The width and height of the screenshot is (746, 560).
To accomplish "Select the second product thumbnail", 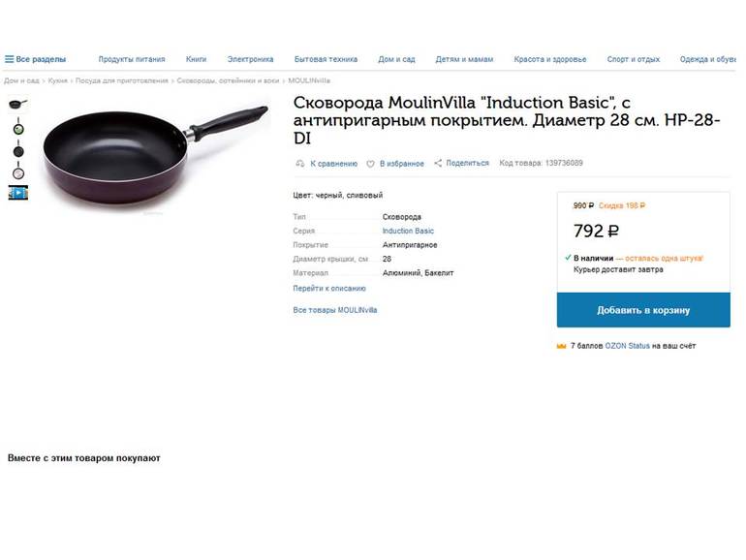I will pos(17,128).
